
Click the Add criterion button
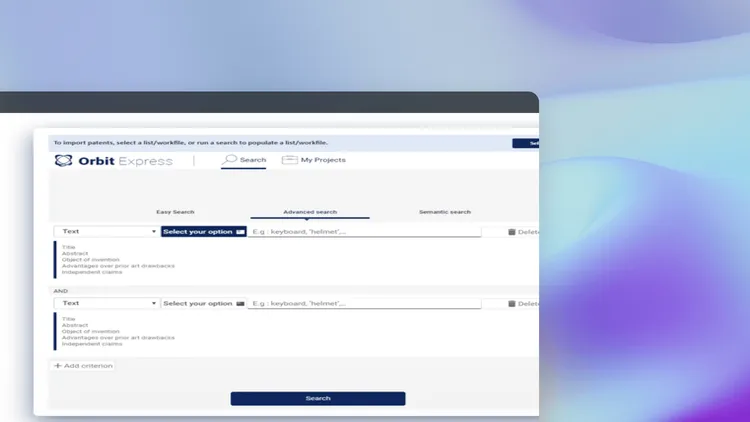click(x=83, y=366)
